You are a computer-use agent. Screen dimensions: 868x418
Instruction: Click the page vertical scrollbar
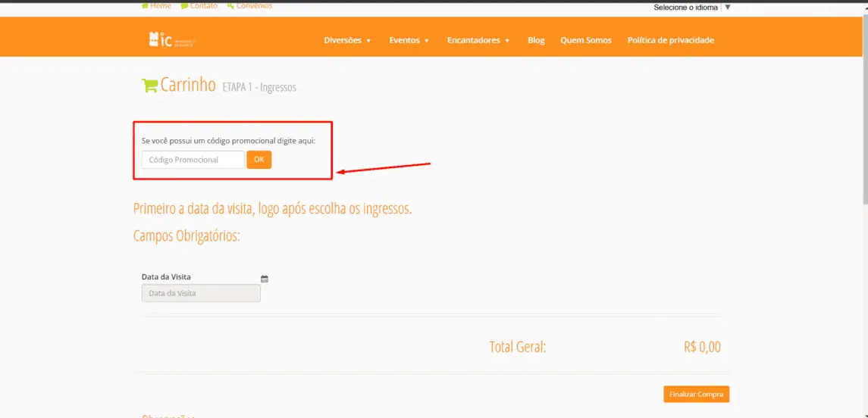coord(864,111)
